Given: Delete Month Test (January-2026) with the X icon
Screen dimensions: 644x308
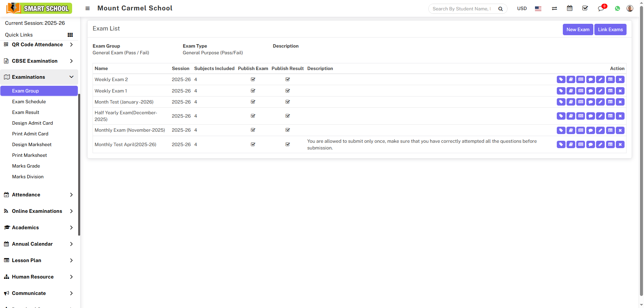Looking at the screenshot, I should pyautogui.click(x=620, y=102).
